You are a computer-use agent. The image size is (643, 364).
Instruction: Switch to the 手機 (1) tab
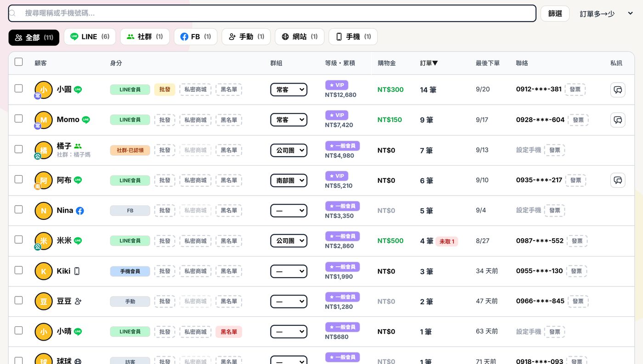(x=353, y=37)
